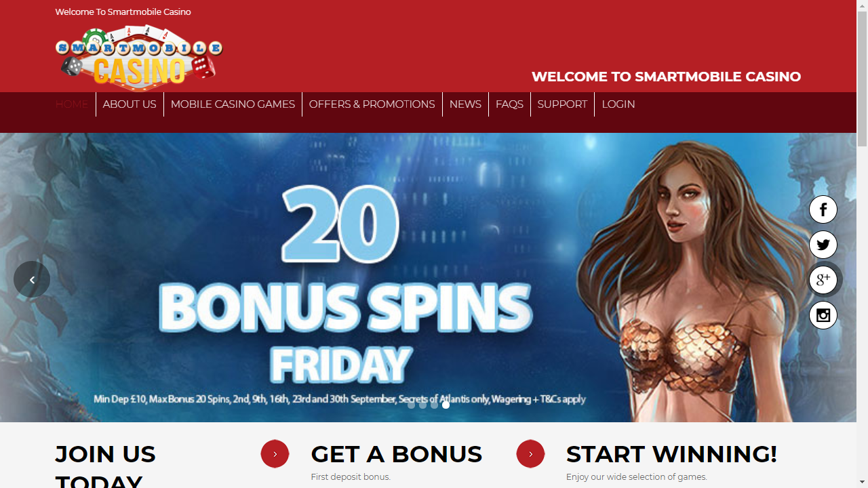Click the Support navigation link
The height and width of the screenshot is (488, 868).
tap(562, 104)
